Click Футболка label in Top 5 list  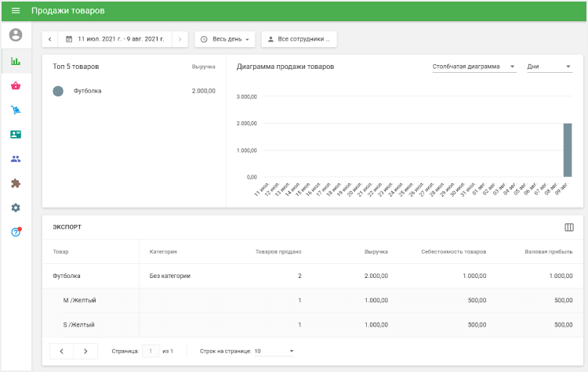pyautogui.click(x=87, y=91)
